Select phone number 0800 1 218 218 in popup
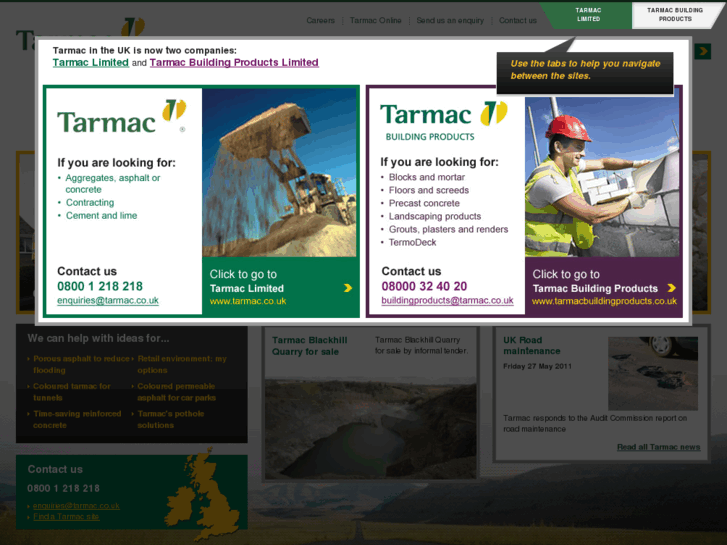The height and width of the screenshot is (545, 727). pyautogui.click(x=100, y=286)
